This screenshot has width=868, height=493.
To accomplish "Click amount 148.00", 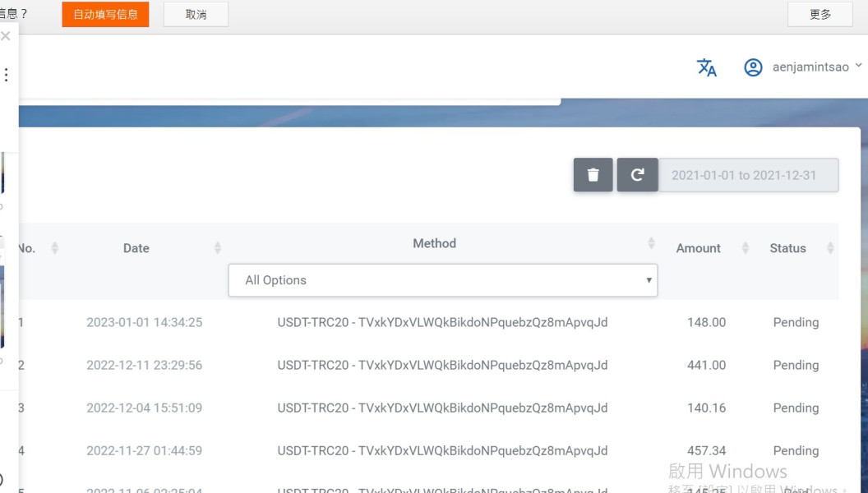I will pos(706,322).
